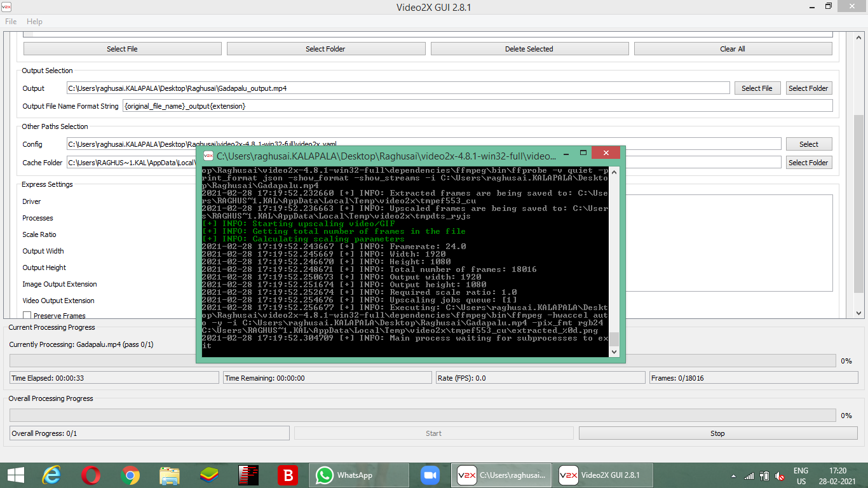Click the volume icon in the system tray
The height and width of the screenshot is (488, 868).
pos(779,475)
